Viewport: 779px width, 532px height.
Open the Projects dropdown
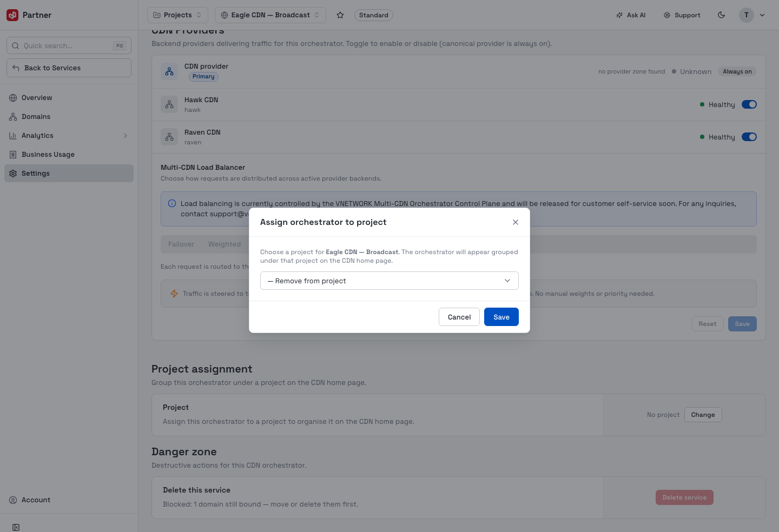177,15
